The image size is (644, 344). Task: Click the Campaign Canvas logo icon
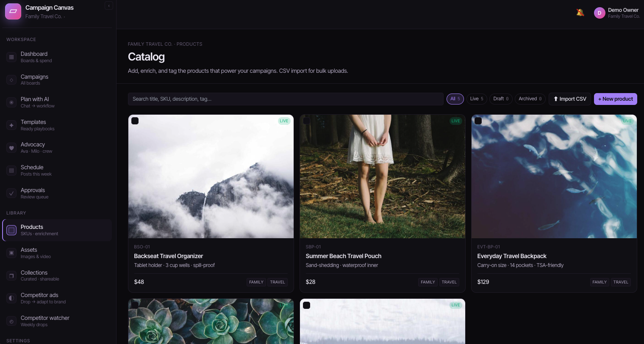point(13,11)
